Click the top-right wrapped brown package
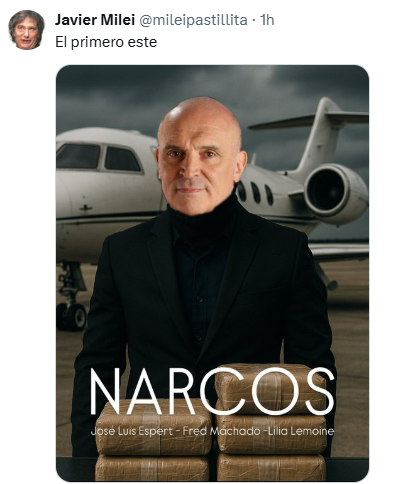The height and width of the screenshot is (484, 417). (271, 388)
